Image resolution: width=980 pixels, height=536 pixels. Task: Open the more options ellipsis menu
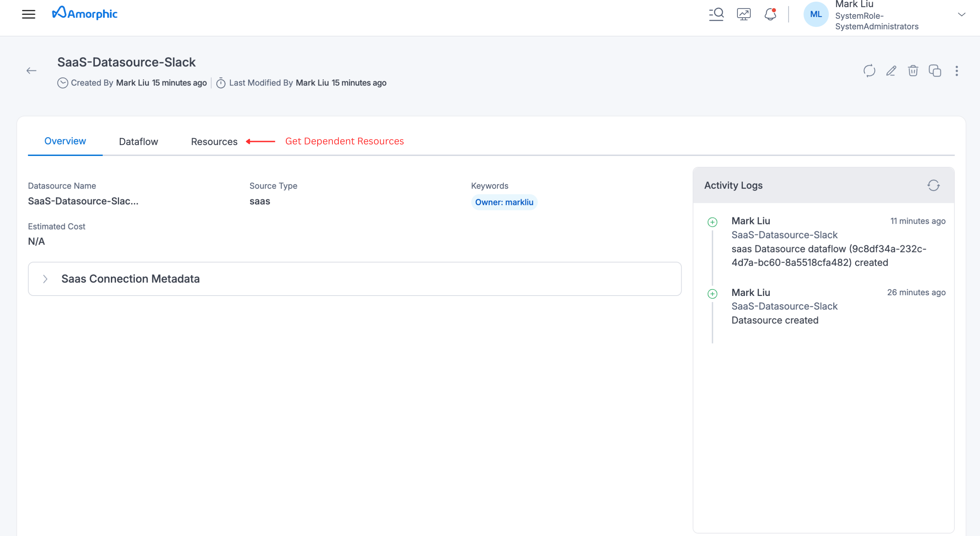click(x=957, y=71)
